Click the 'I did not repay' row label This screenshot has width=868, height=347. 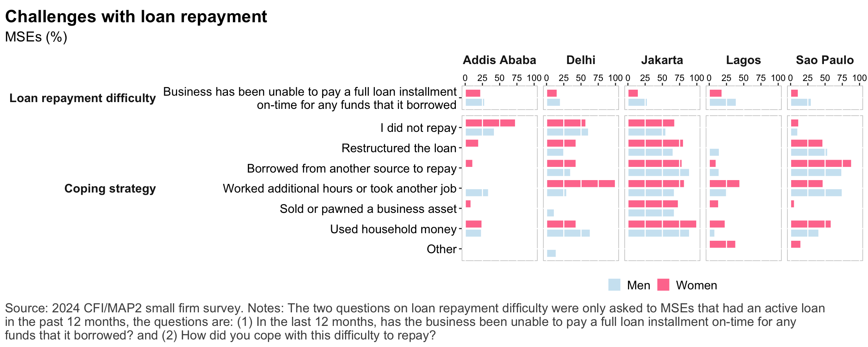pos(418,128)
